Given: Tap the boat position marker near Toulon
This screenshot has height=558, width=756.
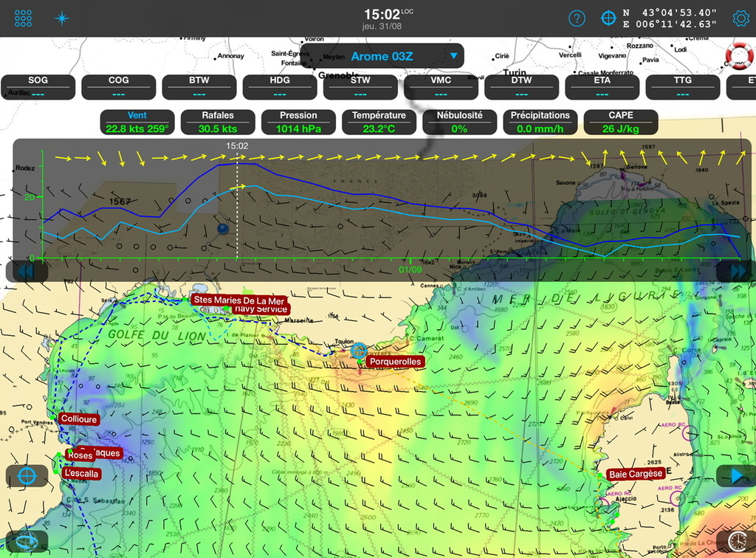Looking at the screenshot, I should tap(359, 351).
